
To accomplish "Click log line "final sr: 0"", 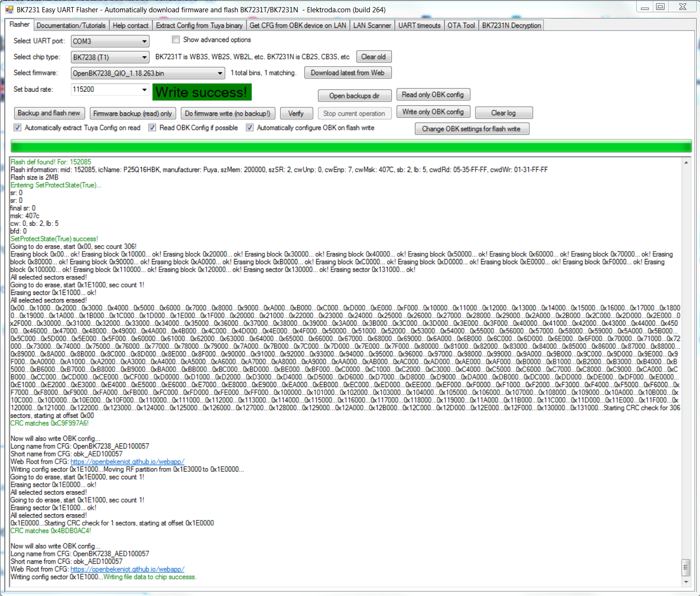I will tap(23, 208).
